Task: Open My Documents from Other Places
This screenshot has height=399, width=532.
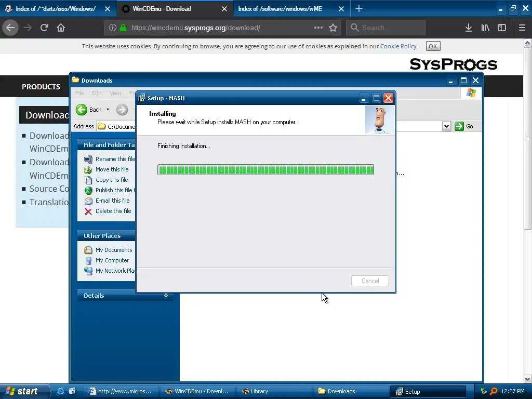Action: click(x=114, y=250)
